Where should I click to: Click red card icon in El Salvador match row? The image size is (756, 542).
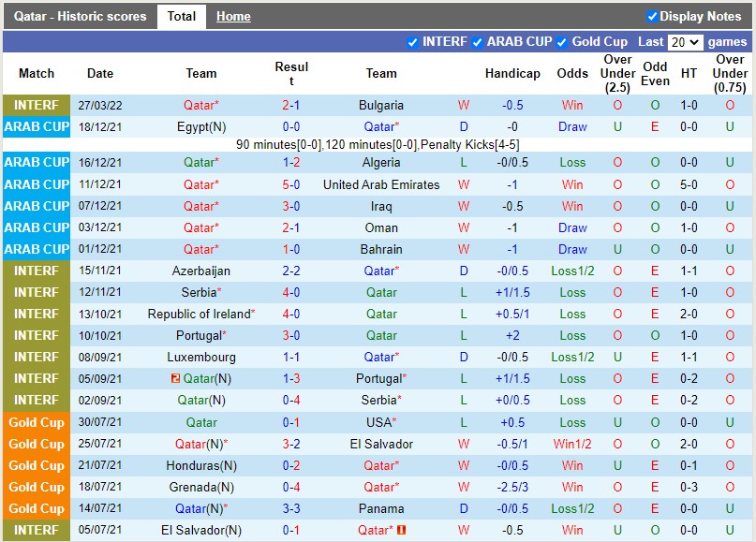tap(402, 530)
